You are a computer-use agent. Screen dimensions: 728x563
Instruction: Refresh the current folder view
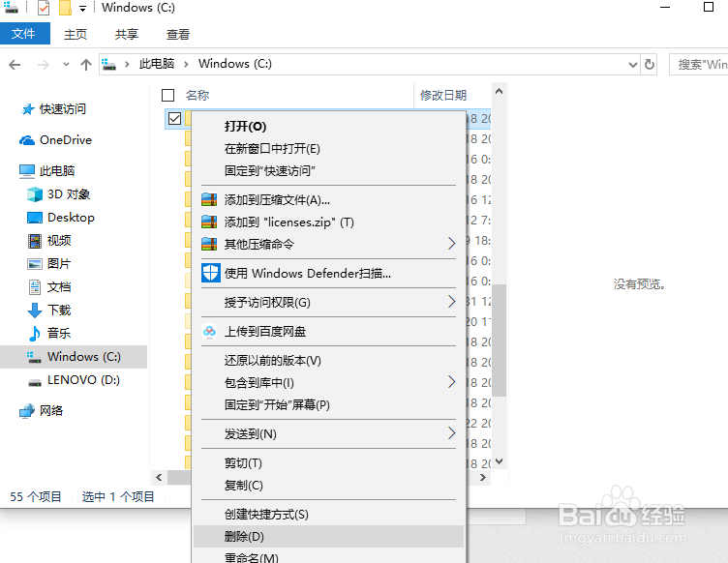tap(649, 64)
